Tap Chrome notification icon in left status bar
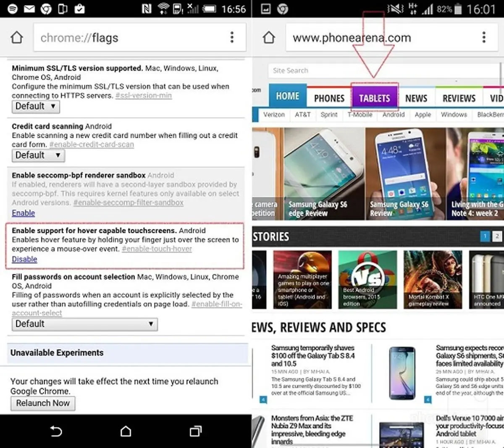This screenshot has height=448, width=504. point(46,9)
